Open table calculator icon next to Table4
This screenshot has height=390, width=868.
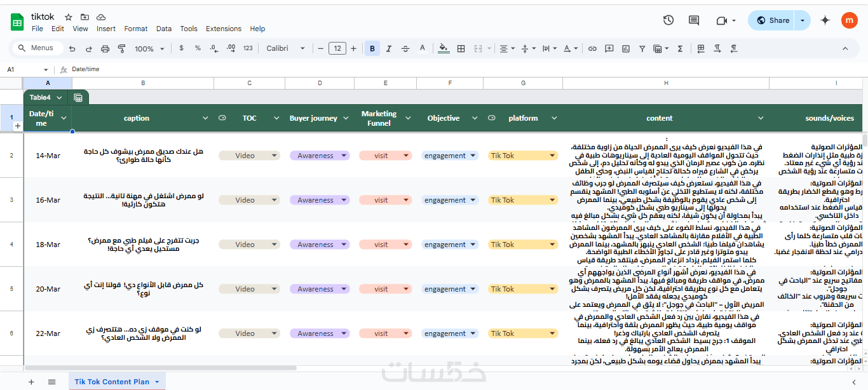pyautogui.click(x=78, y=97)
